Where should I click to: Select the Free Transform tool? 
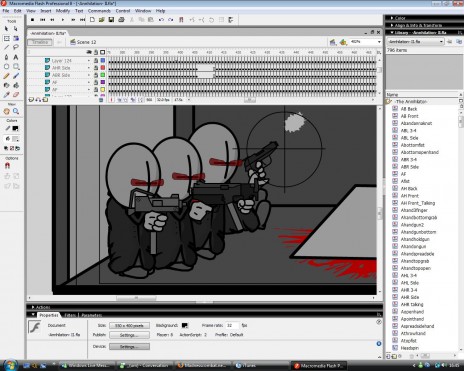[x=6, y=38]
